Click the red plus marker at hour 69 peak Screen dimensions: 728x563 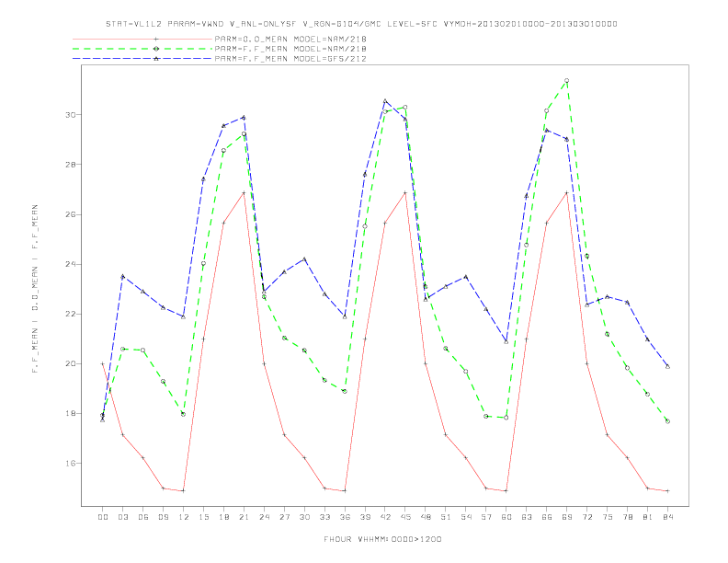click(x=567, y=193)
